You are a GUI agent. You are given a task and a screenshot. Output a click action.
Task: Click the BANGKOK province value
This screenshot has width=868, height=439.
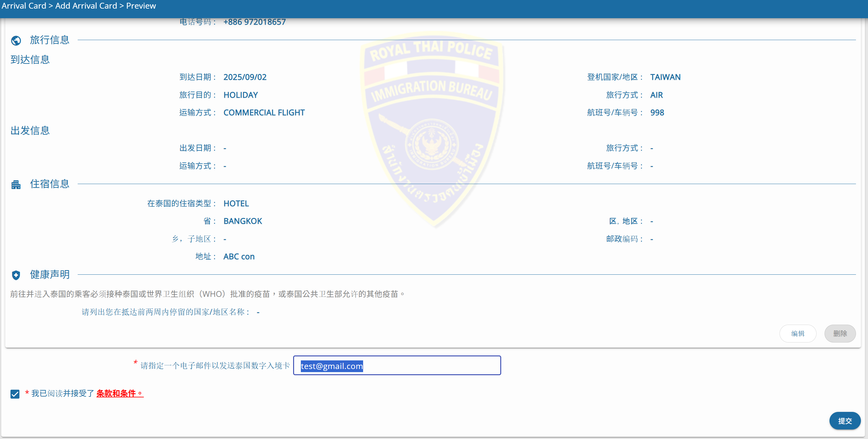(243, 221)
